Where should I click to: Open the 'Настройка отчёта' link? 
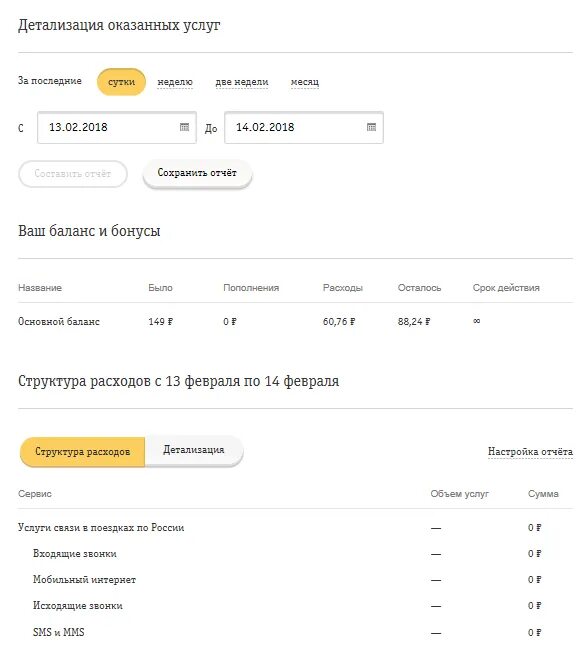[530, 451]
